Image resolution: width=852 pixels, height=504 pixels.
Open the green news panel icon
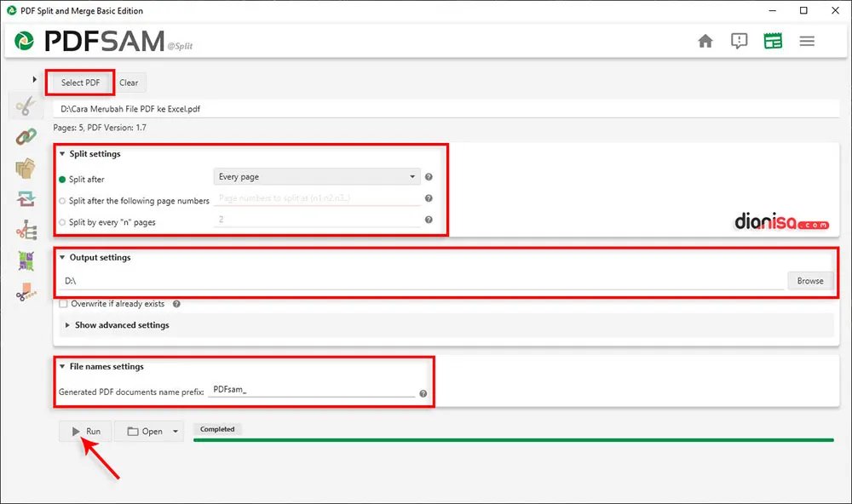click(x=773, y=41)
